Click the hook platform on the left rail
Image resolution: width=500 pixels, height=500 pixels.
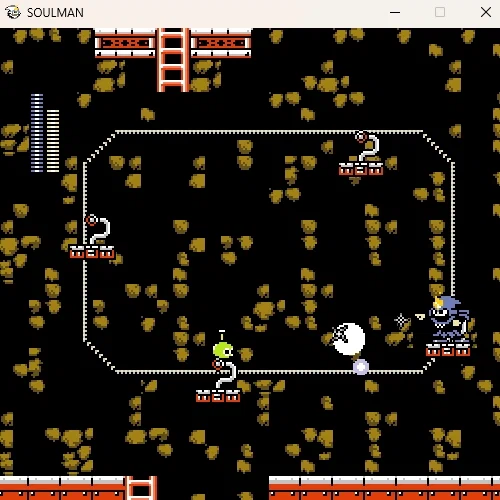pyautogui.click(x=92, y=237)
